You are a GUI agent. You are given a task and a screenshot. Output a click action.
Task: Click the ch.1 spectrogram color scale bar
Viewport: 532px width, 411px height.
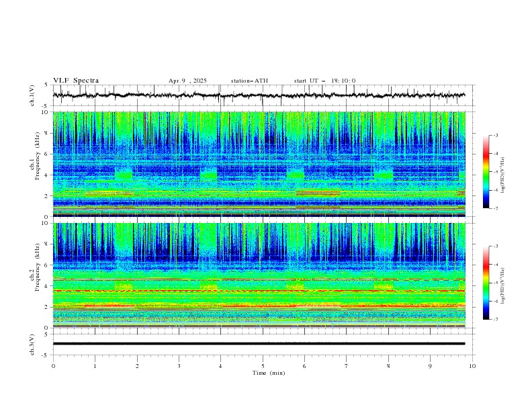coord(486,172)
